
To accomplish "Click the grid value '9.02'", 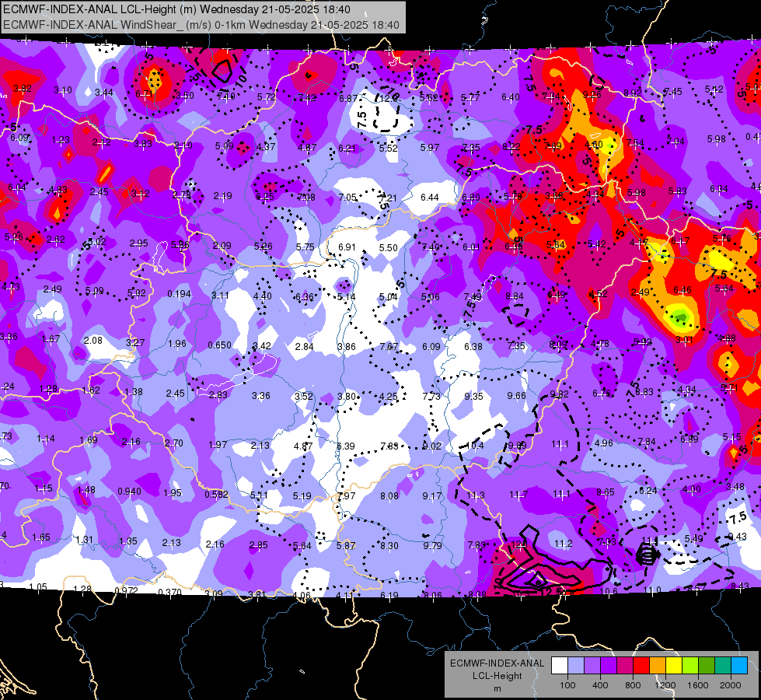I will [431, 446].
